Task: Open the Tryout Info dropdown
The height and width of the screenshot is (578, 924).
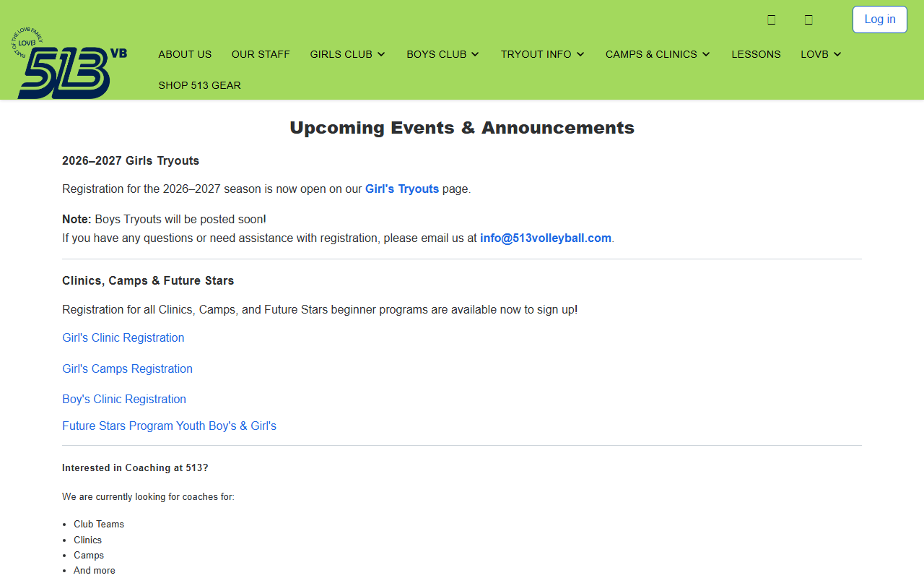Action: [x=543, y=54]
